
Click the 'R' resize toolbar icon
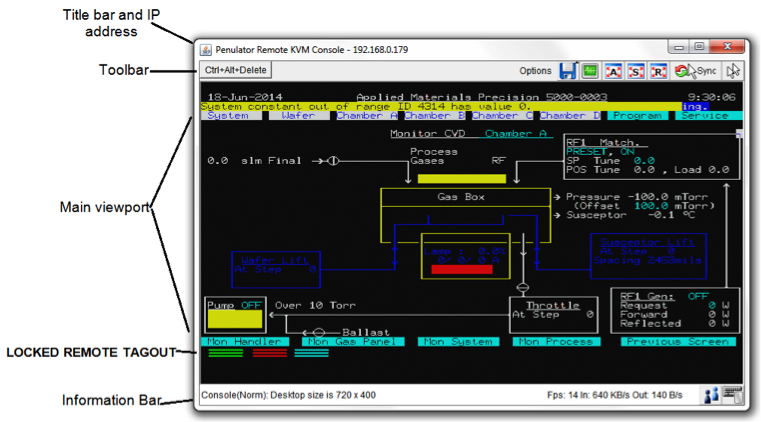click(x=658, y=71)
